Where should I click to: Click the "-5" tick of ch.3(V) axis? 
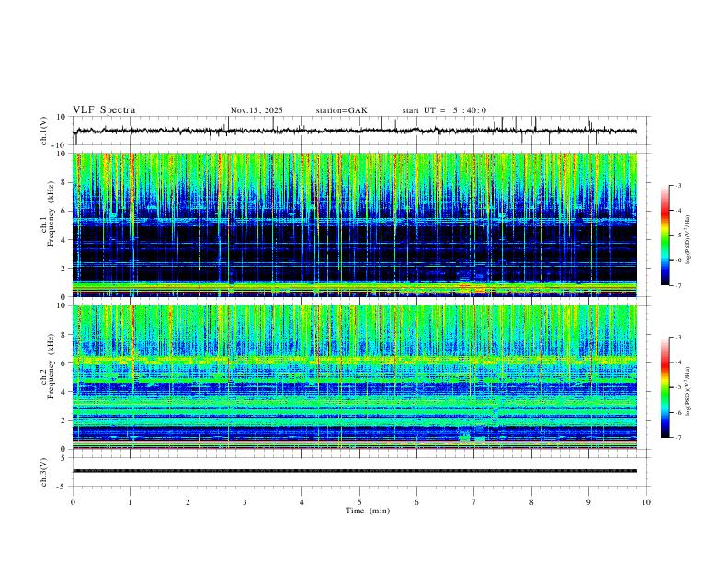(63, 487)
